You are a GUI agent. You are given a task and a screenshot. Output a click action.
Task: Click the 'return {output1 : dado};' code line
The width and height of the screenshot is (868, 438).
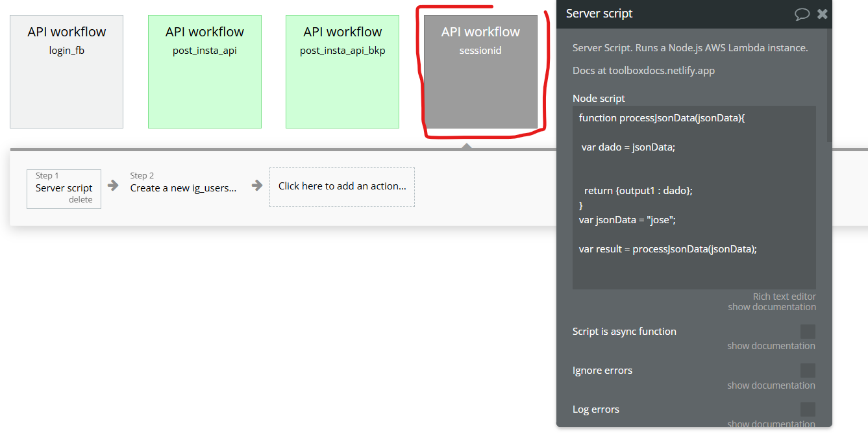pos(638,191)
